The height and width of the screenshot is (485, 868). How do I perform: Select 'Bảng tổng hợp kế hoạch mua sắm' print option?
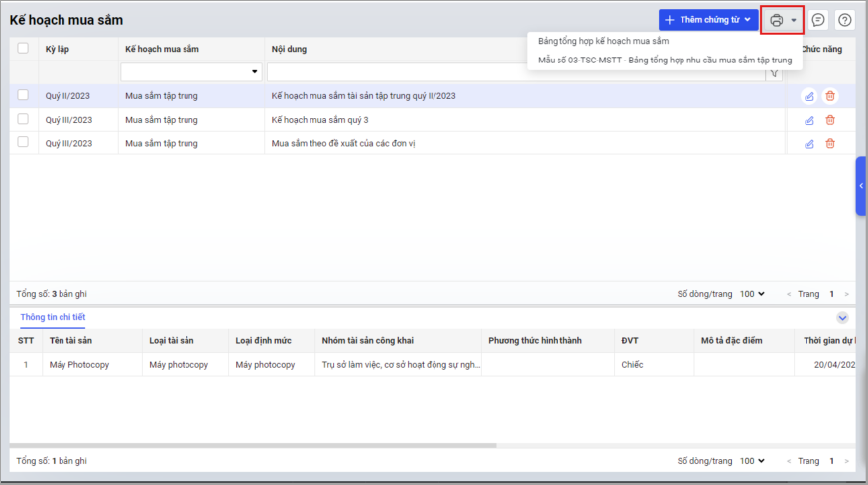603,41
